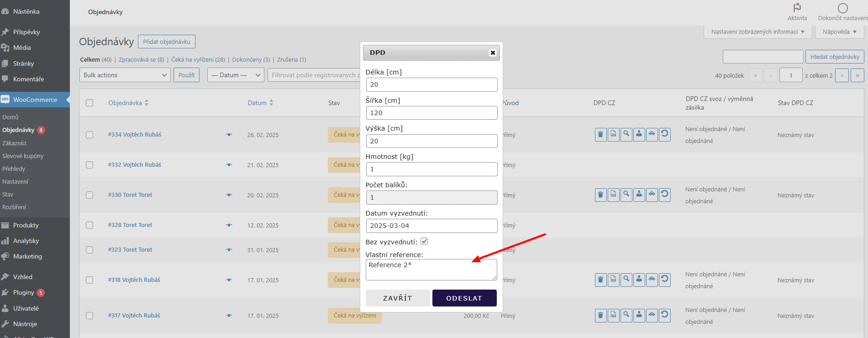The image size is (868, 338).
Task: Click the person icon in the #334 row
Action: click(x=639, y=135)
